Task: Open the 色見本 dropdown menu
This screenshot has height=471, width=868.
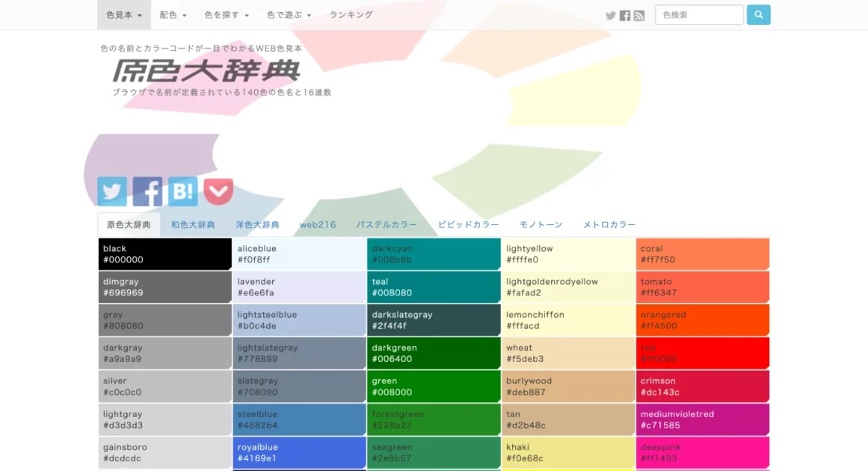Action: pos(124,15)
